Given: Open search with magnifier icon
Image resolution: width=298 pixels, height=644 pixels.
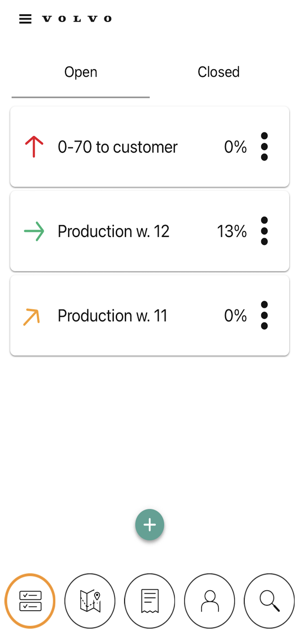Looking at the screenshot, I should coord(269,601).
